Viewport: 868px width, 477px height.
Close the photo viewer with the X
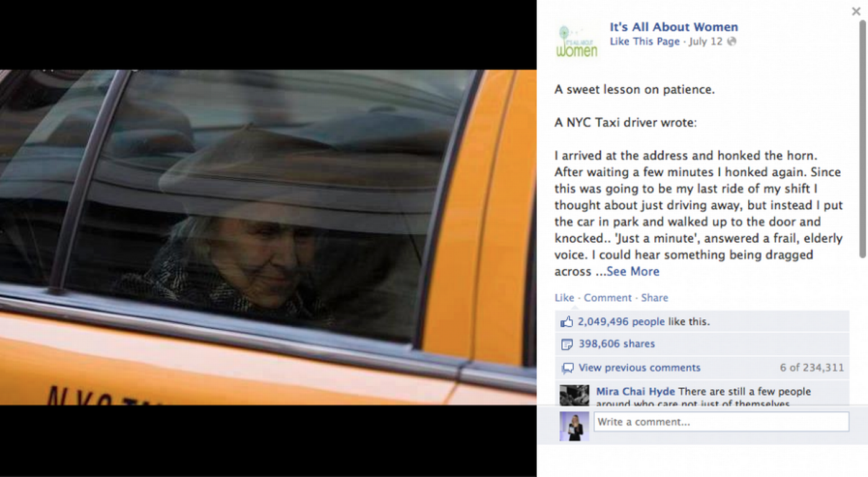coord(856,11)
